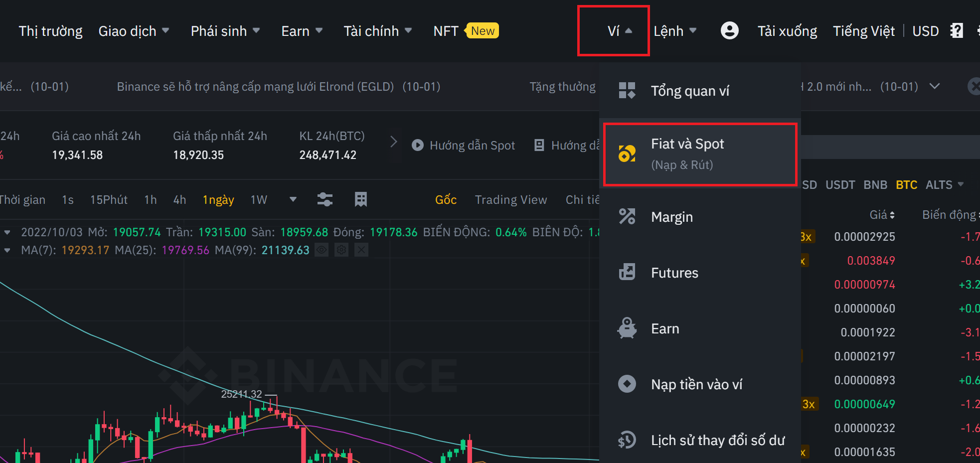Select the 1ngày chart timeframe

click(218, 199)
